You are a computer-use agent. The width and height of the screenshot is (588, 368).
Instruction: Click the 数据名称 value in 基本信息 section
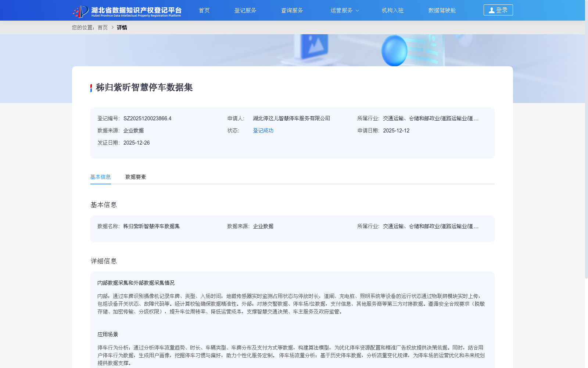pos(151,226)
